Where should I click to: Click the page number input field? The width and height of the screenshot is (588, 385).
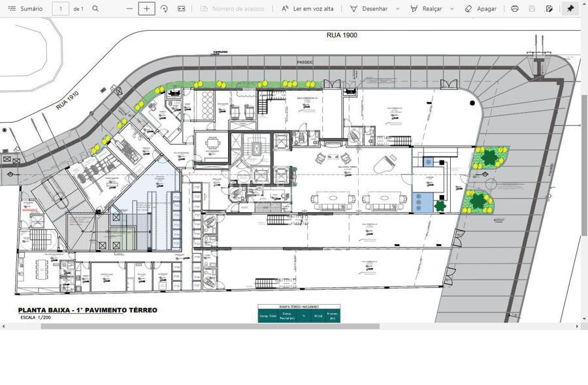click(x=60, y=8)
